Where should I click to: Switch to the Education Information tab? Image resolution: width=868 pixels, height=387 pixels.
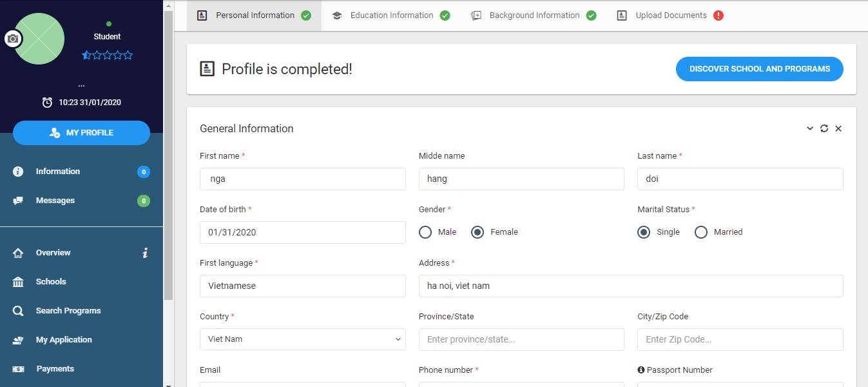(x=391, y=15)
